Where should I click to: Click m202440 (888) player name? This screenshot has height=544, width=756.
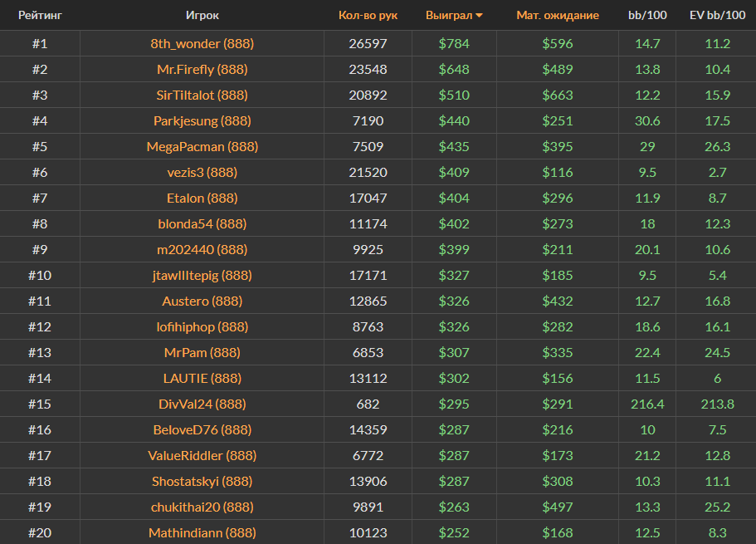[202, 250]
